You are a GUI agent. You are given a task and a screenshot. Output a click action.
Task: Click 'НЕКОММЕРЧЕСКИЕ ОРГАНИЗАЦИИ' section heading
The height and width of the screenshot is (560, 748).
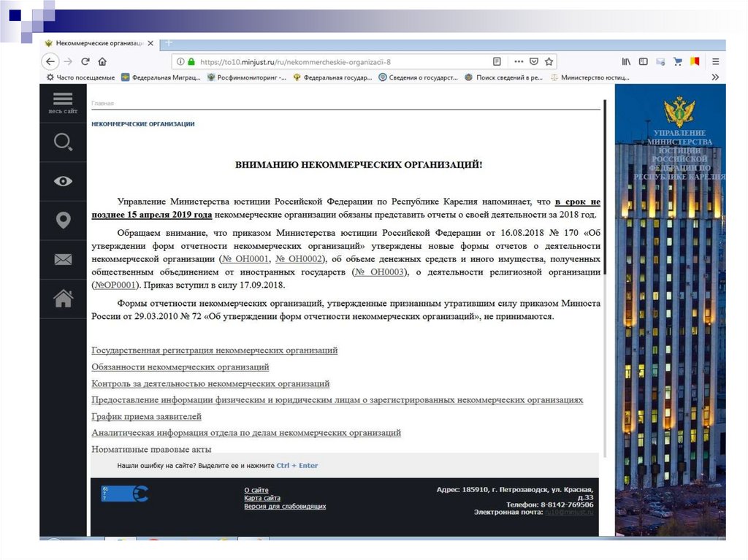point(142,124)
